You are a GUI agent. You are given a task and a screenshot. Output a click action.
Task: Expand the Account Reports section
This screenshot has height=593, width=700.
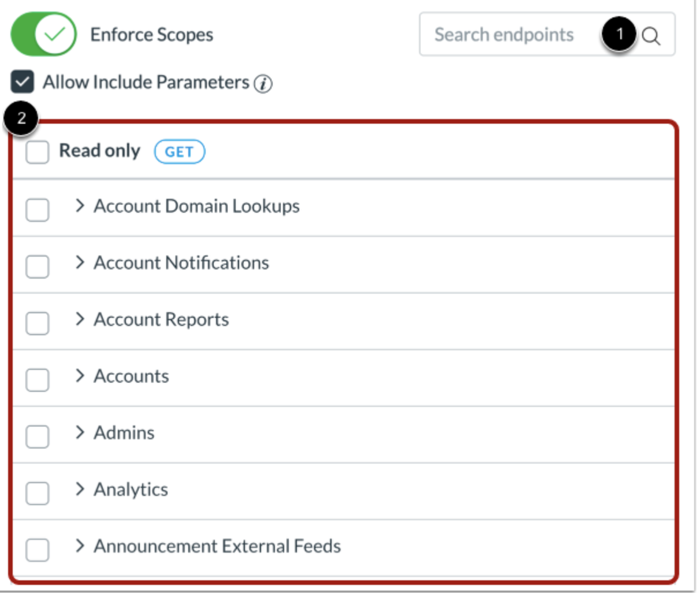(79, 319)
